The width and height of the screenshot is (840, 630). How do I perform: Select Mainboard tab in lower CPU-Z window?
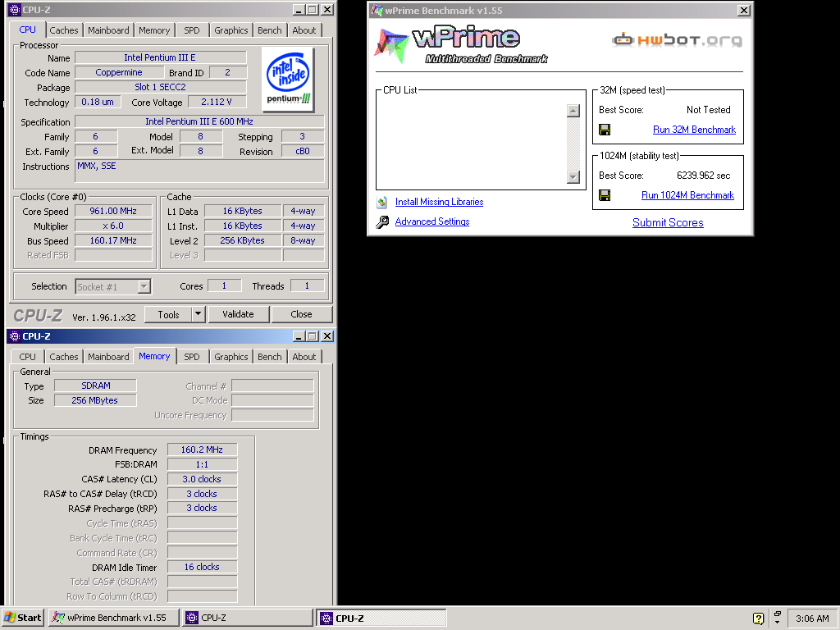108,357
